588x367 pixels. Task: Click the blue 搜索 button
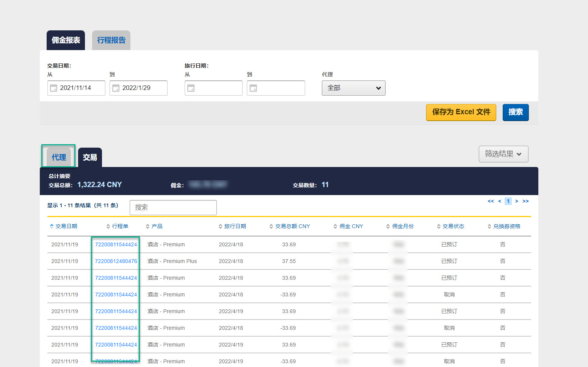coord(516,112)
